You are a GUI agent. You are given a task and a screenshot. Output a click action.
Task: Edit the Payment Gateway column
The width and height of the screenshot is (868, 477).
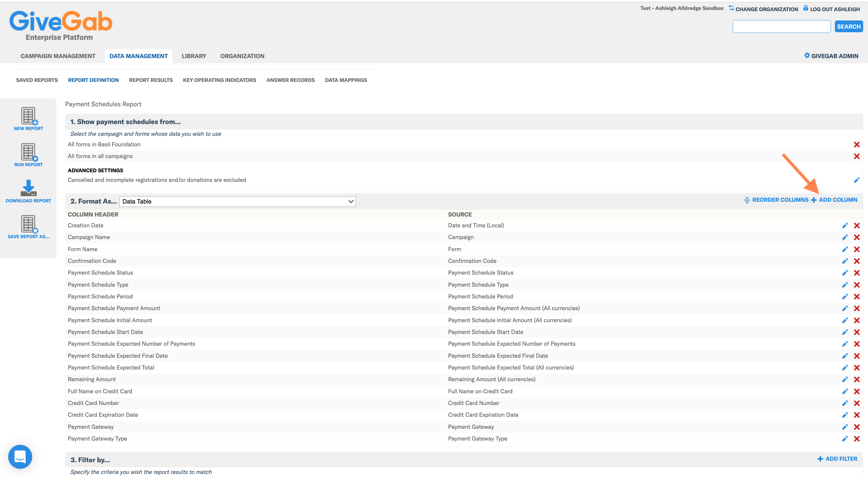click(x=845, y=427)
